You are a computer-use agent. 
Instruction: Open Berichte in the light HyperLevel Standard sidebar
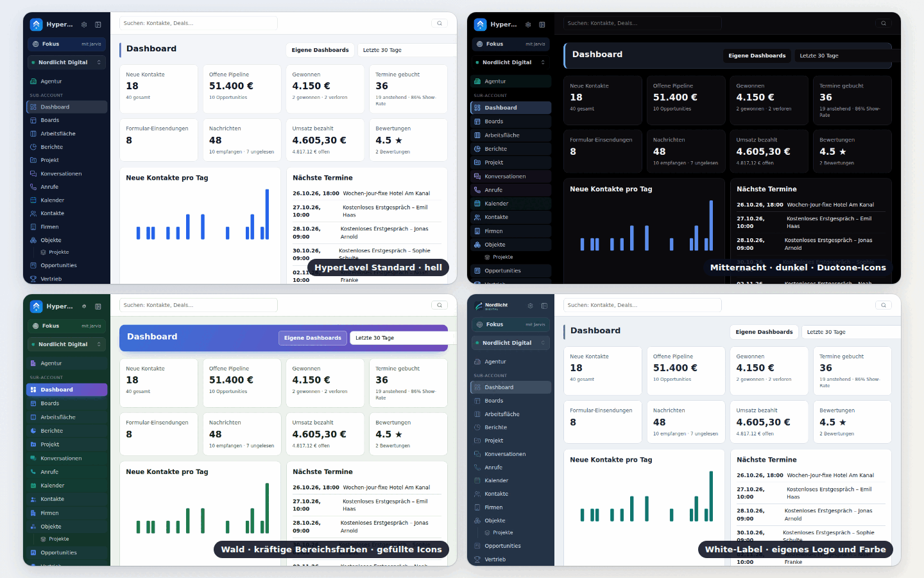tap(67, 147)
